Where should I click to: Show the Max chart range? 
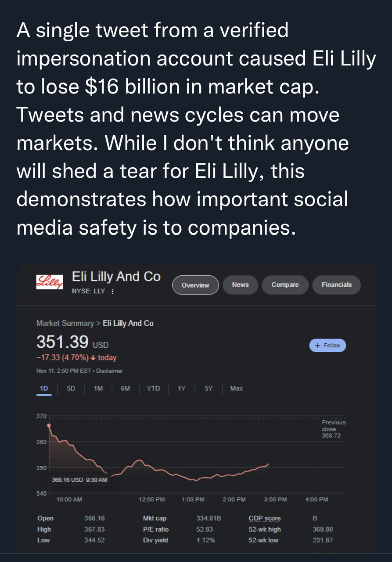point(236,388)
